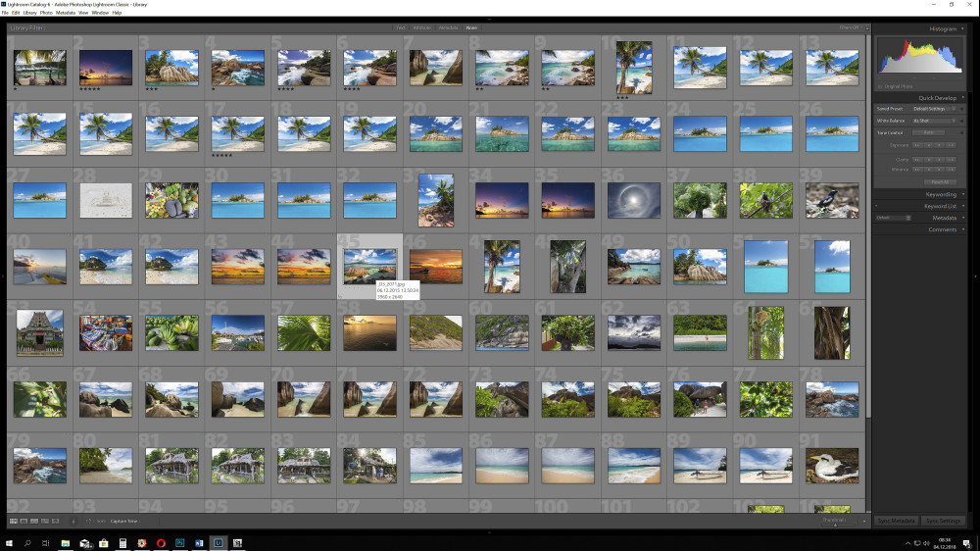
Task: Open Sort by Capture Time dropdown
Action: click(125, 521)
